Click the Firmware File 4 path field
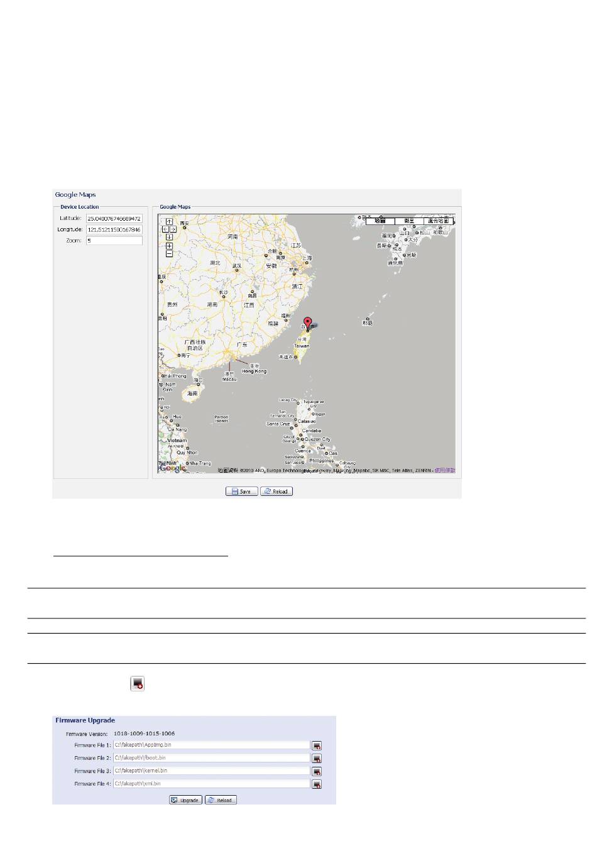597x868 pixels. point(212,784)
